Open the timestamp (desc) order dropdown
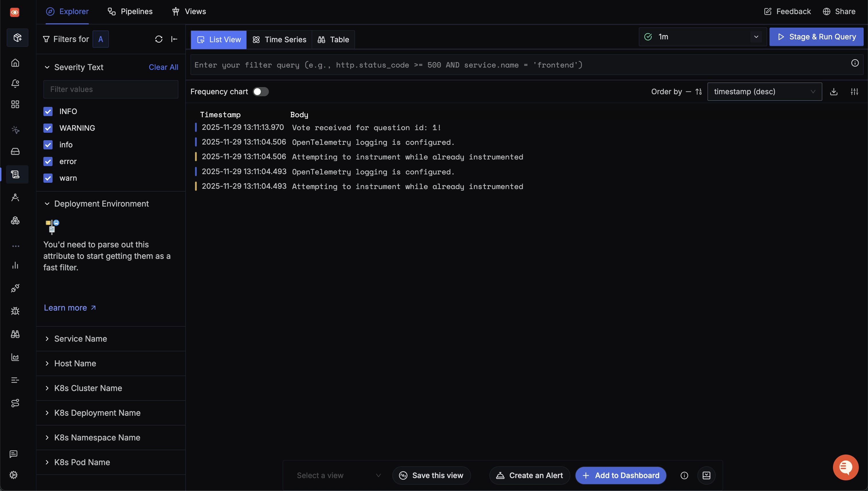 (x=764, y=92)
